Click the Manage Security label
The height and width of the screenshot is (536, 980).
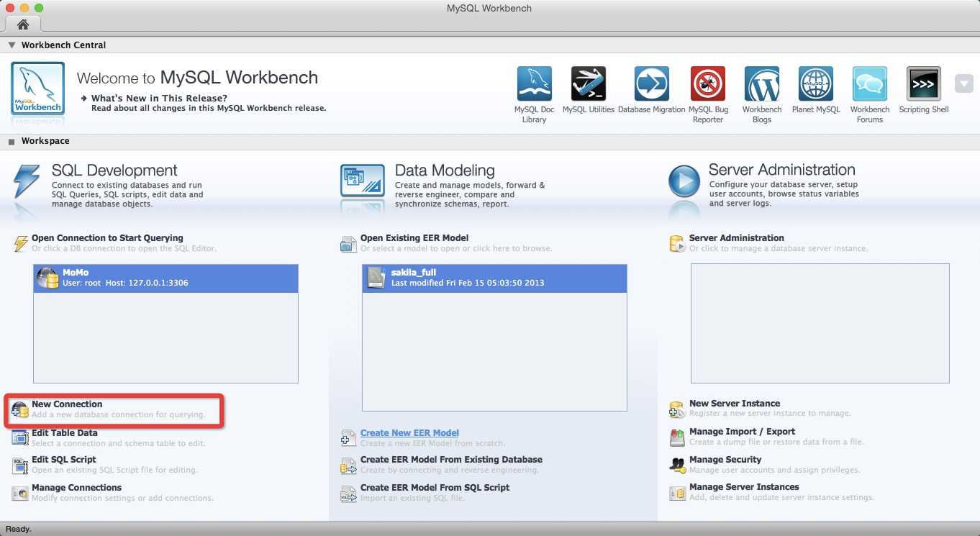click(725, 460)
